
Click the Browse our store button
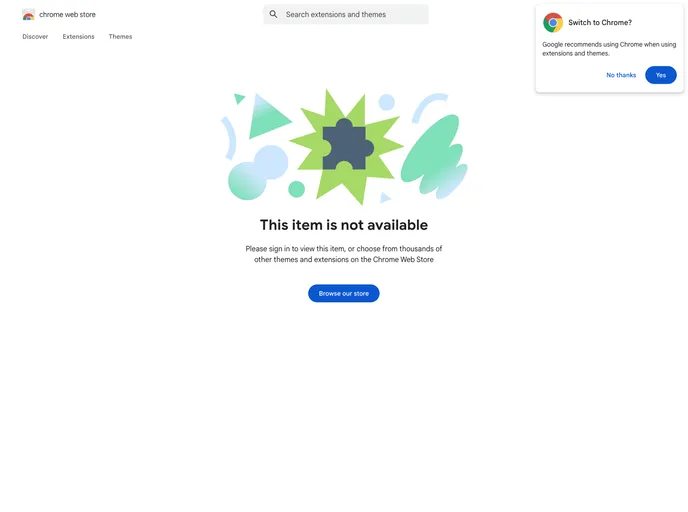click(x=344, y=293)
